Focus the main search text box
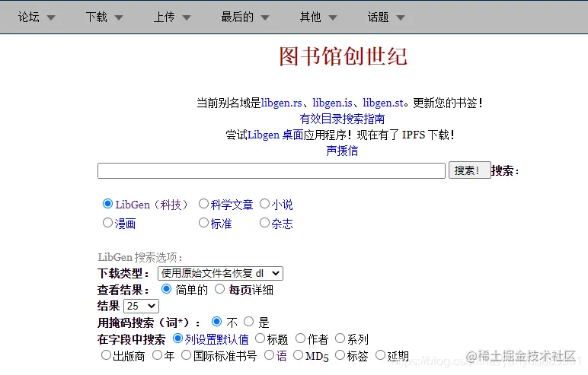This screenshot has width=588, height=375. (x=271, y=171)
